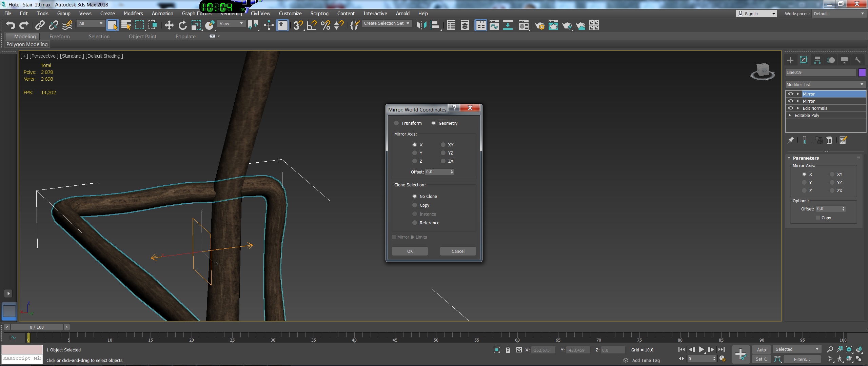Click the Mirror toolbar icon
868x366 pixels.
click(421, 25)
